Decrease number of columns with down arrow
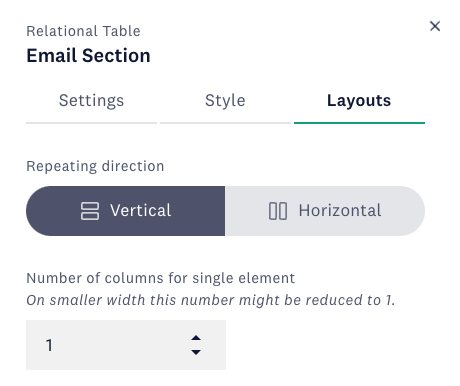The height and width of the screenshot is (386, 460). 196,352
